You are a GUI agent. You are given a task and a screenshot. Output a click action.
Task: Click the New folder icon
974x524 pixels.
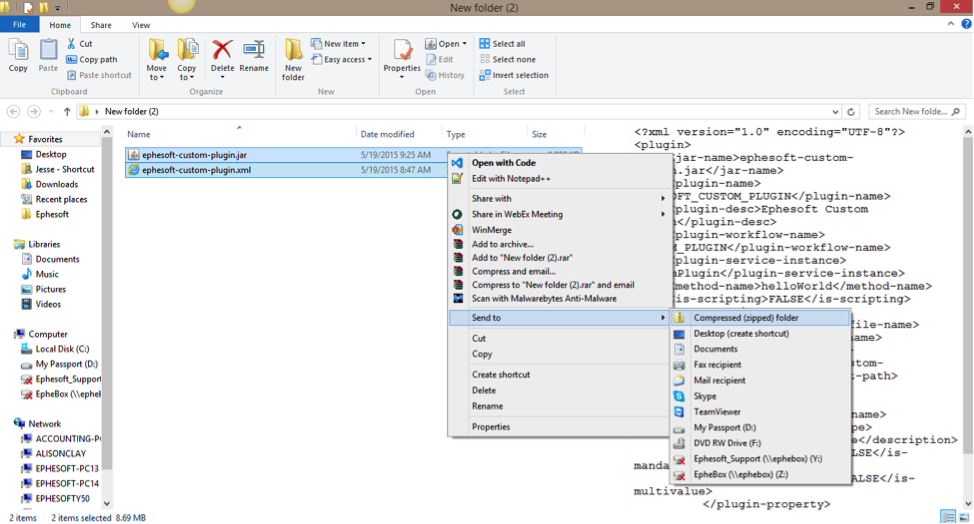[293, 50]
